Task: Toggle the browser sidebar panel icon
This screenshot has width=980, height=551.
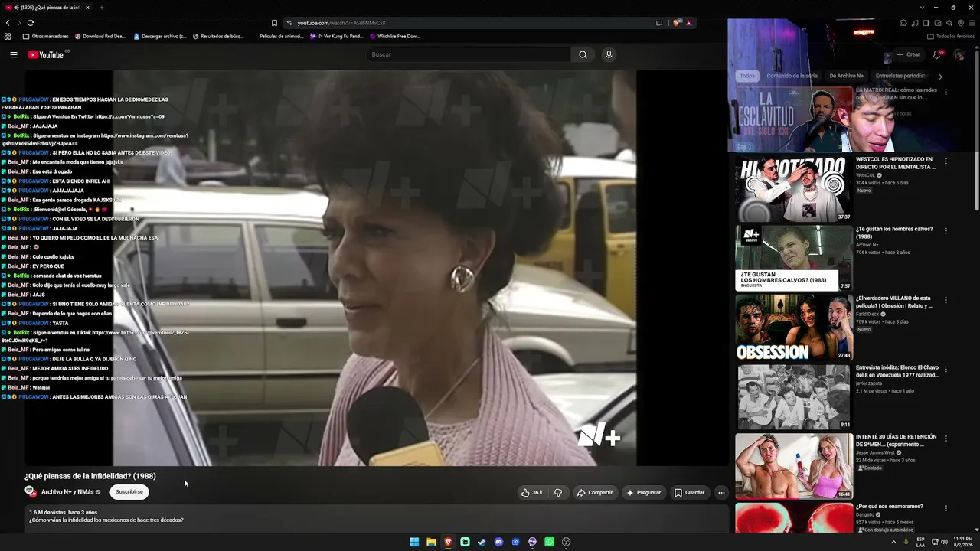Action: pyautogui.click(x=926, y=23)
